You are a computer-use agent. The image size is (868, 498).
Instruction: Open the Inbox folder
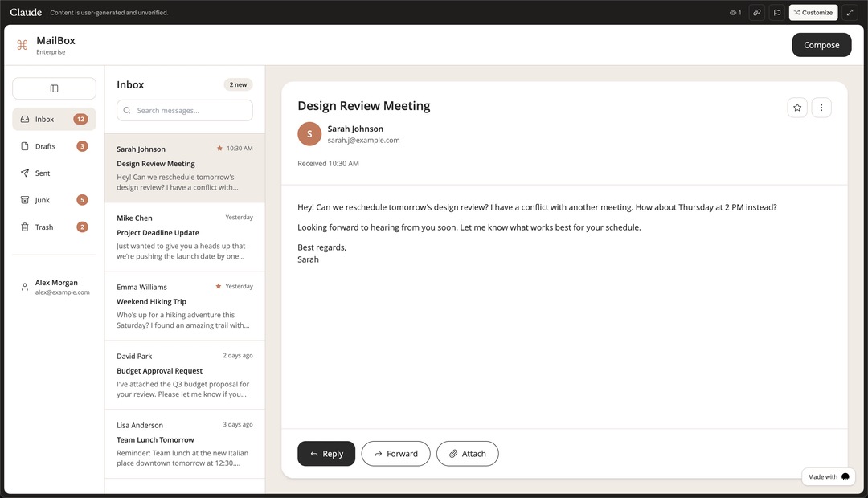[x=55, y=119]
